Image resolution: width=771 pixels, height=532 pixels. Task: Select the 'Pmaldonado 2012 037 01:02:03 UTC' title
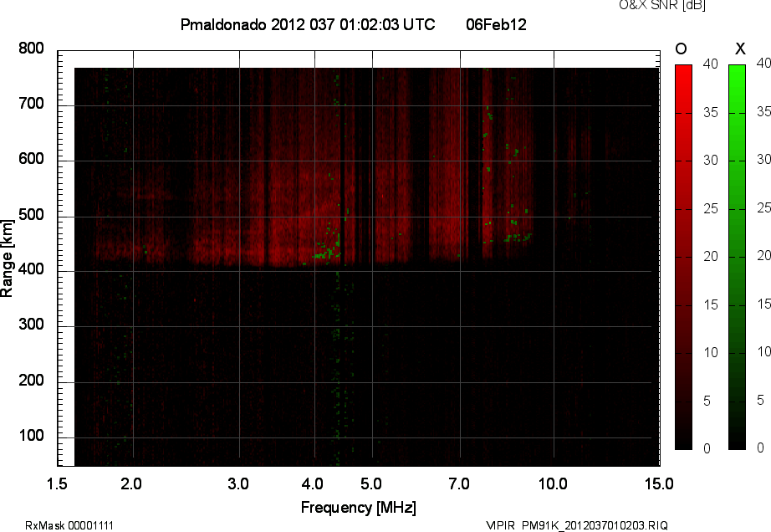(307, 25)
